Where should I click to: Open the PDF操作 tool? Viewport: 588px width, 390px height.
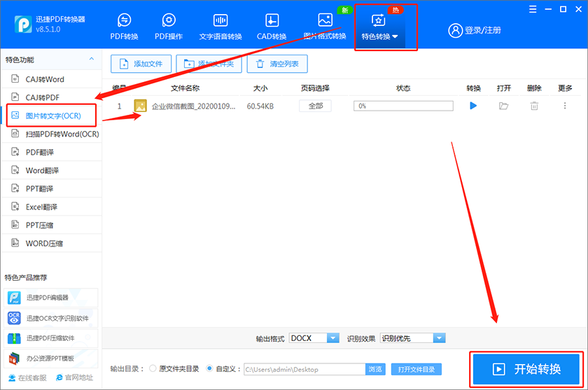(x=169, y=27)
